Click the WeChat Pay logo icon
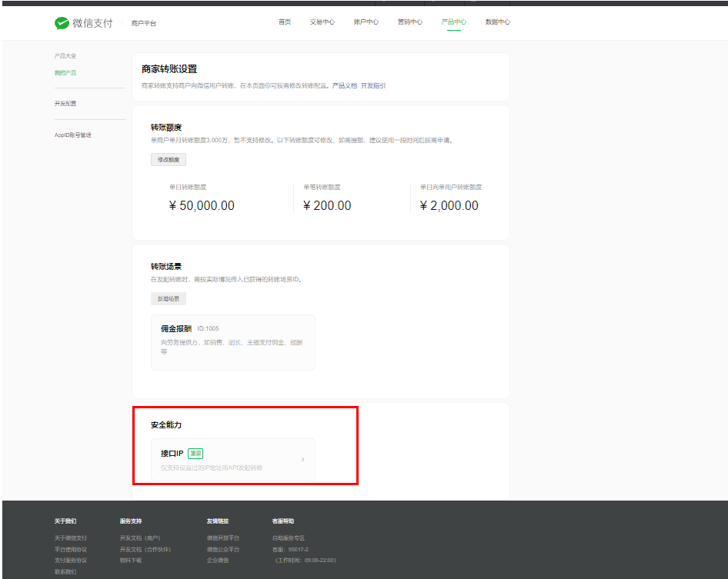 (62, 23)
